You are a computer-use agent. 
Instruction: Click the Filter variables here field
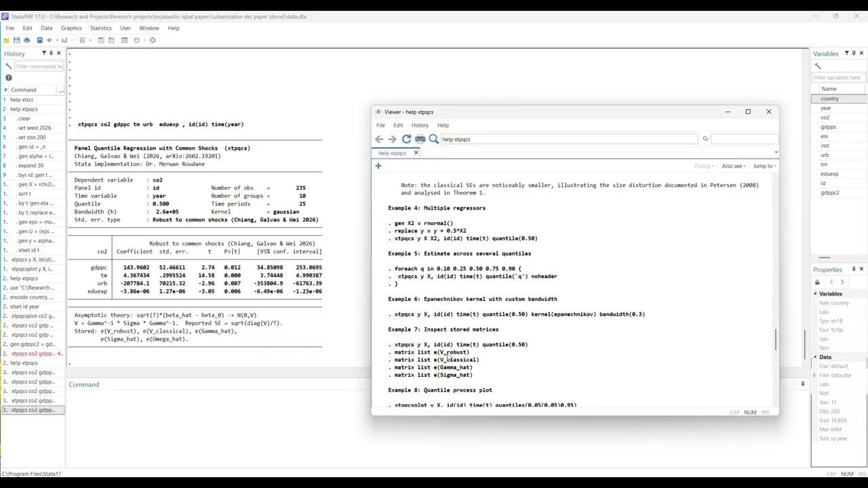pyautogui.click(x=838, y=78)
